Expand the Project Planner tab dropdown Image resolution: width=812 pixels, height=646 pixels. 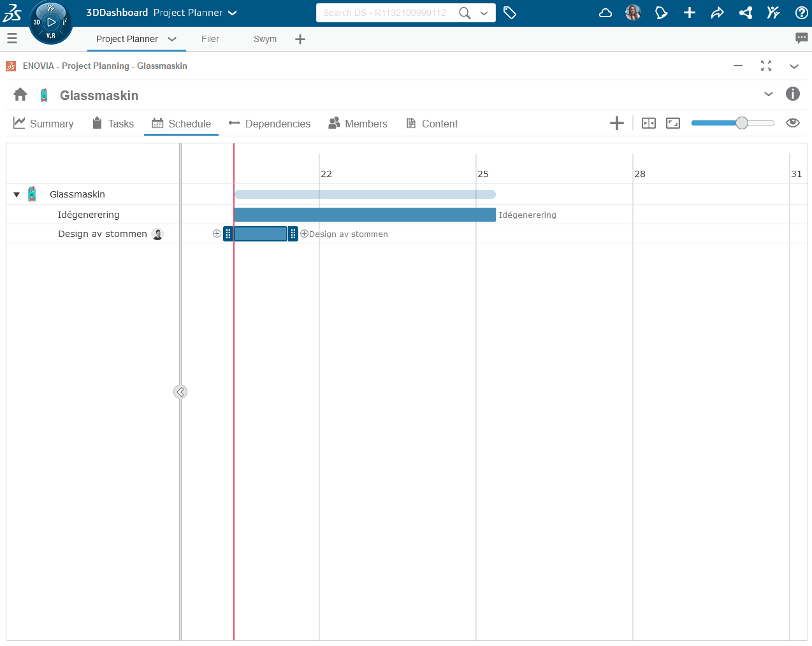(172, 39)
